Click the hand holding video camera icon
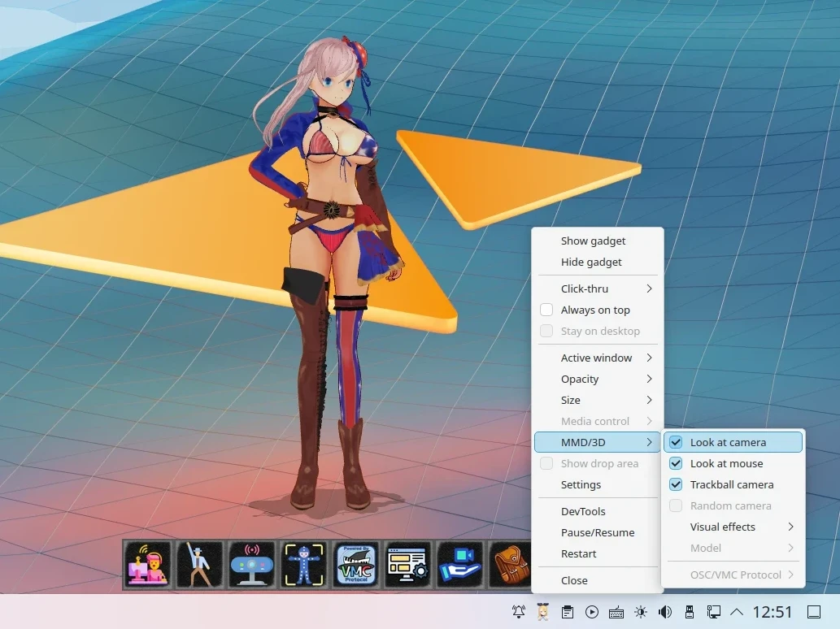Viewport: 840px width, 629px height. coord(460,564)
